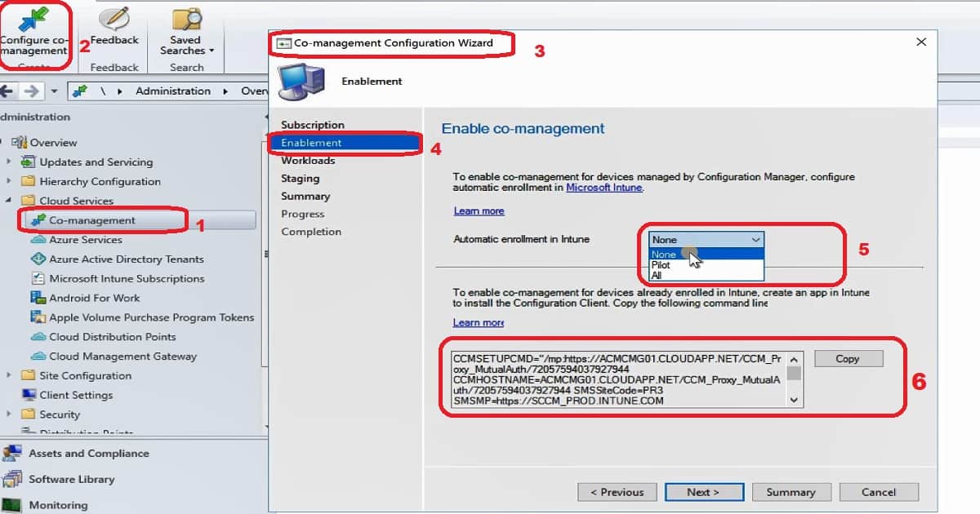Viewport: 980px width, 514px height.
Task: Click the Apple Volume Purchase Program Tokens icon
Action: (38, 317)
